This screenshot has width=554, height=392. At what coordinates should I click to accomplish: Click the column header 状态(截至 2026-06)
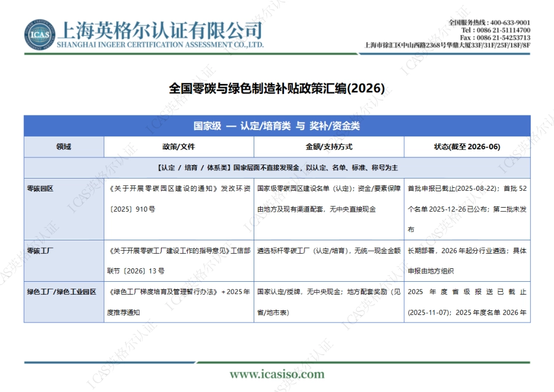467,146
